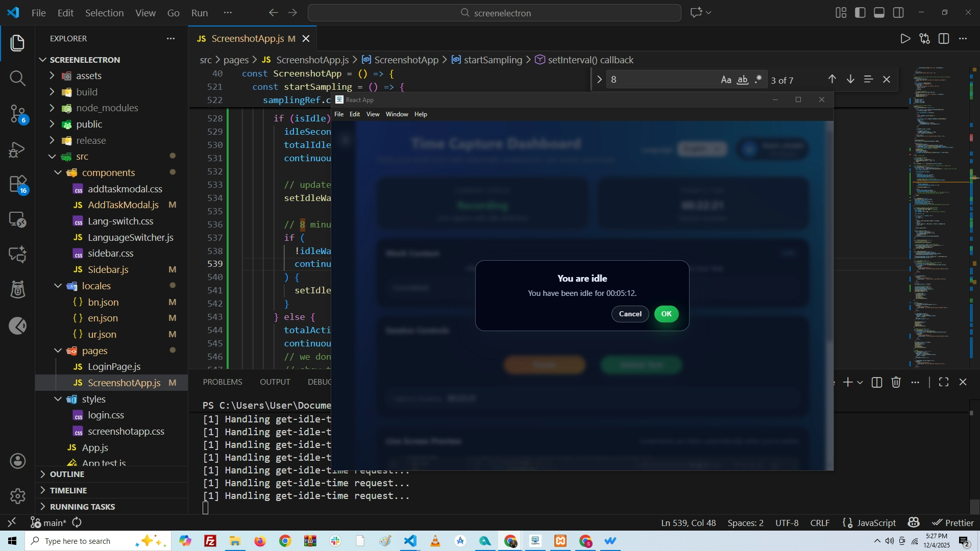Screen dimensions: 980x551
Task: Toggle Match Whole Word in find widget
Action: (x=743, y=80)
